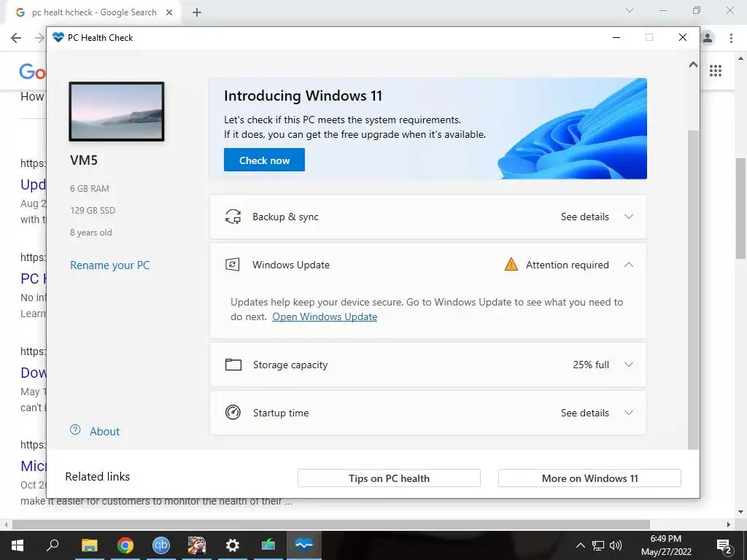Show hidden system tray icons
The width and height of the screenshot is (747, 560).
point(580,545)
